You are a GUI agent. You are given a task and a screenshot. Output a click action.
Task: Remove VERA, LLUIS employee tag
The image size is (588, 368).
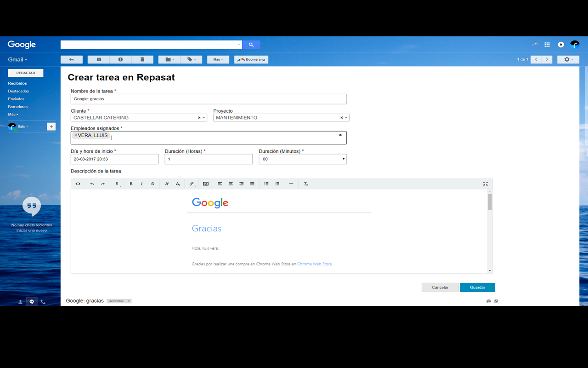76,135
